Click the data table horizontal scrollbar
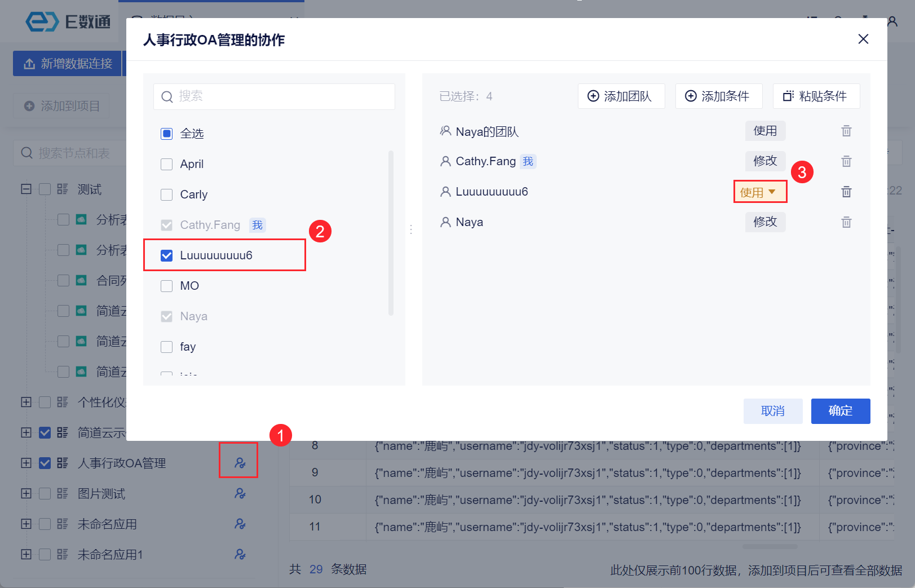 [770, 546]
